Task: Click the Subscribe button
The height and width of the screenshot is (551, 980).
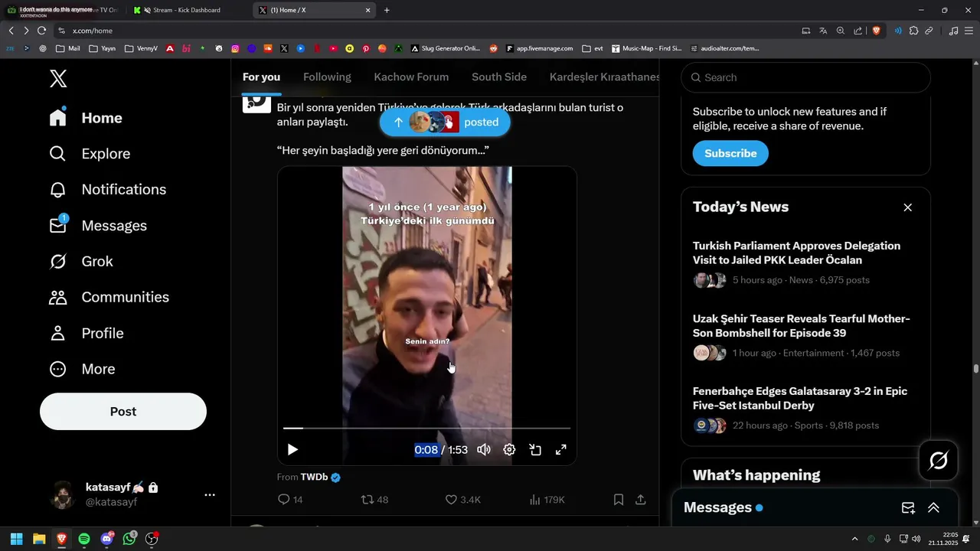Action: (x=730, y=153)
